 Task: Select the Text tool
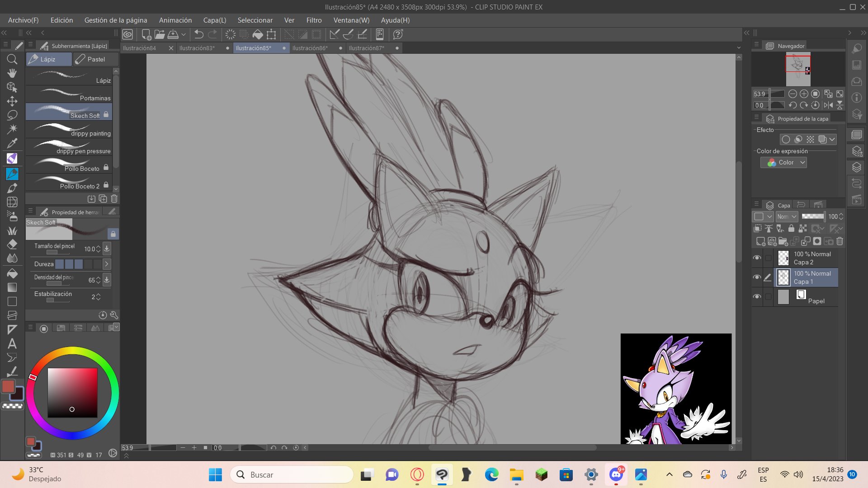point(12,343)
